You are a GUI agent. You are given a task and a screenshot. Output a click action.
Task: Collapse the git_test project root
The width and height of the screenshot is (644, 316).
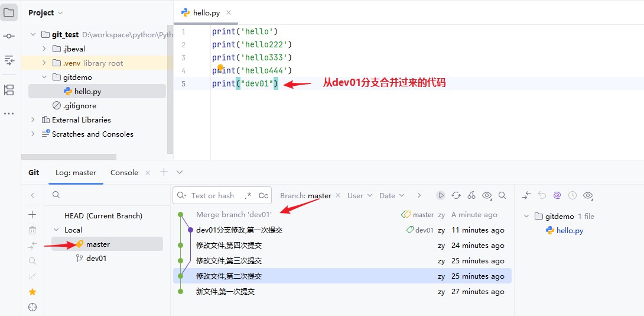click(33, 34)
